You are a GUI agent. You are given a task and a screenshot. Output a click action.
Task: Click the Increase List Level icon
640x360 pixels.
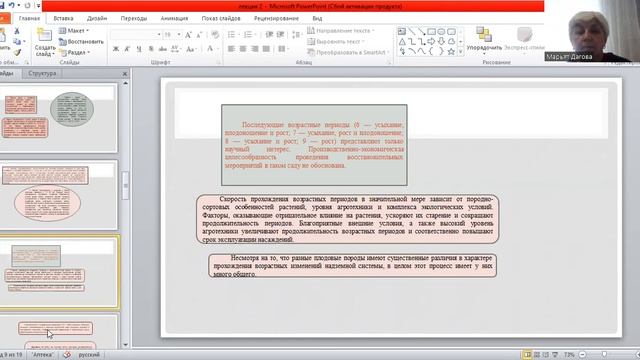(280, 35)
